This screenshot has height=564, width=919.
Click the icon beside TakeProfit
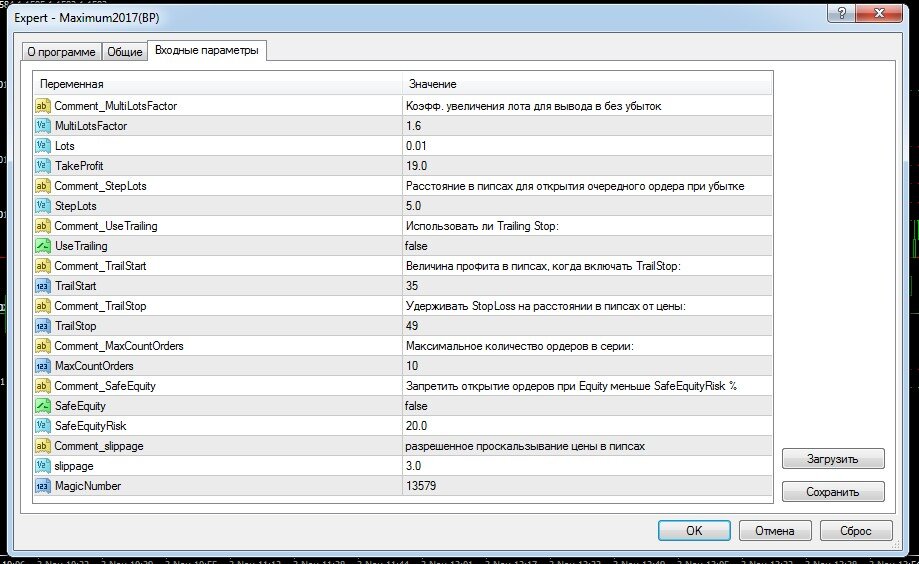[x=43, y=166]
